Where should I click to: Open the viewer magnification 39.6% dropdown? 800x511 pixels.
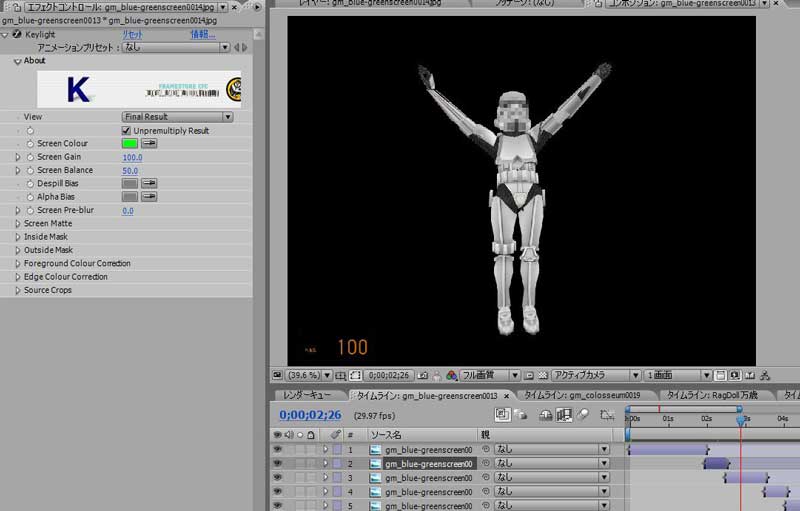point(309,375)
